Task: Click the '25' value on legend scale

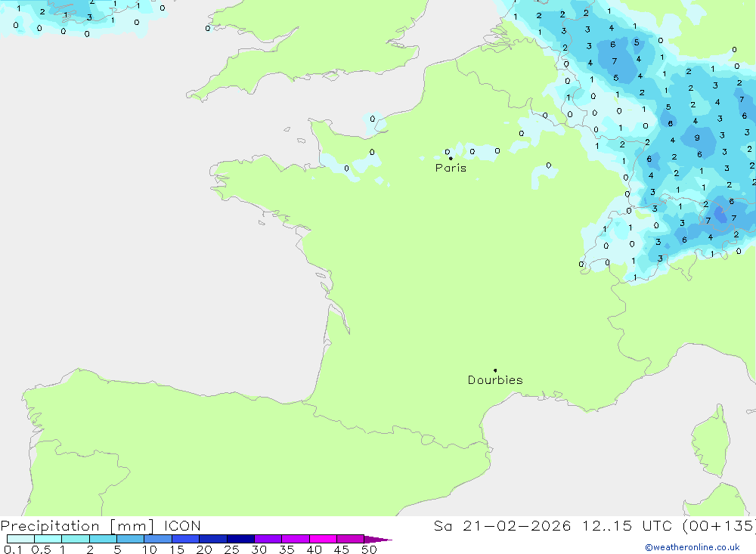Action: point(231,549)
